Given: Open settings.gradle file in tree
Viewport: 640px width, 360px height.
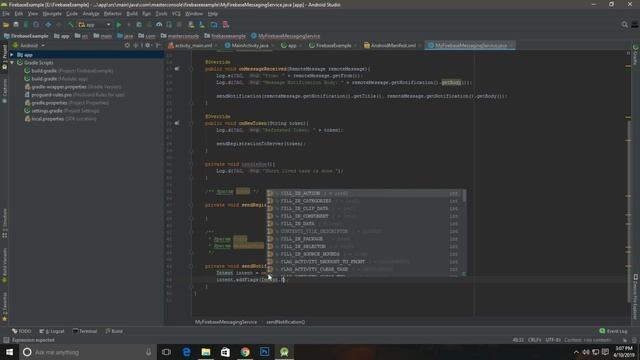Looking at the screenshot, I should pyautogui.click(x=62, y=111).
